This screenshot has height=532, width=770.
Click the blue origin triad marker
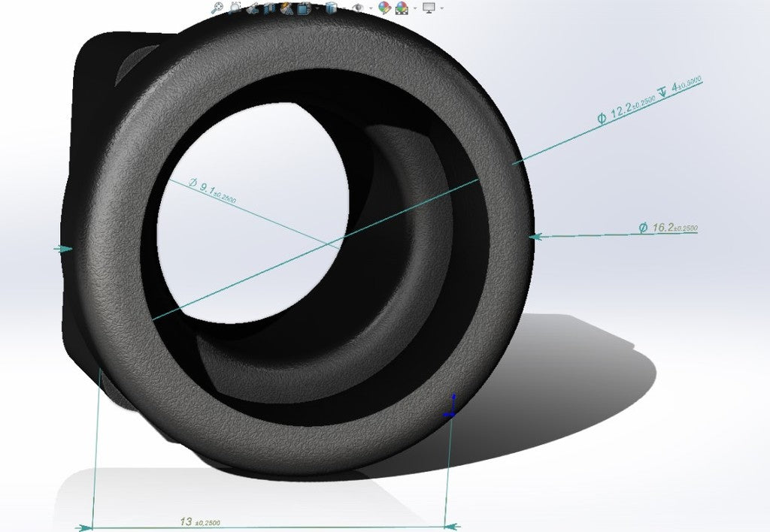pyautogui.click(x=451, y=406)
